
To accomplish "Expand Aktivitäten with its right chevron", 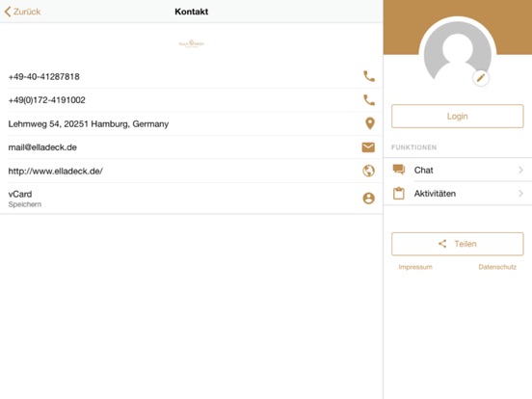I will pos(520,194).
